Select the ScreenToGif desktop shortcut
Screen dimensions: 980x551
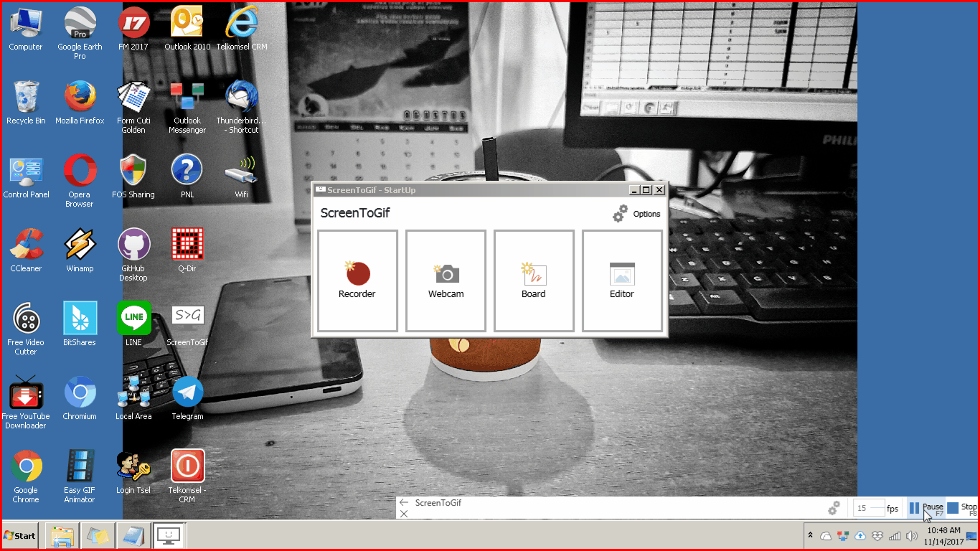(187, 325)
